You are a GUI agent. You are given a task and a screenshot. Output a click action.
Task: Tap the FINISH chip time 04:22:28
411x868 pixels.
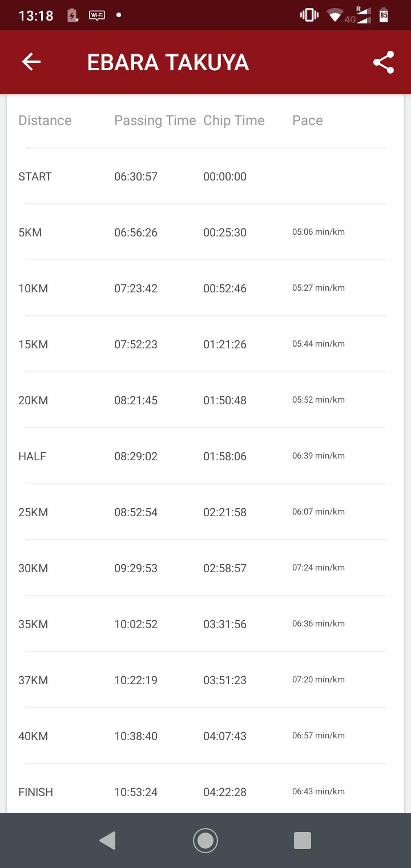pos(225,792)
